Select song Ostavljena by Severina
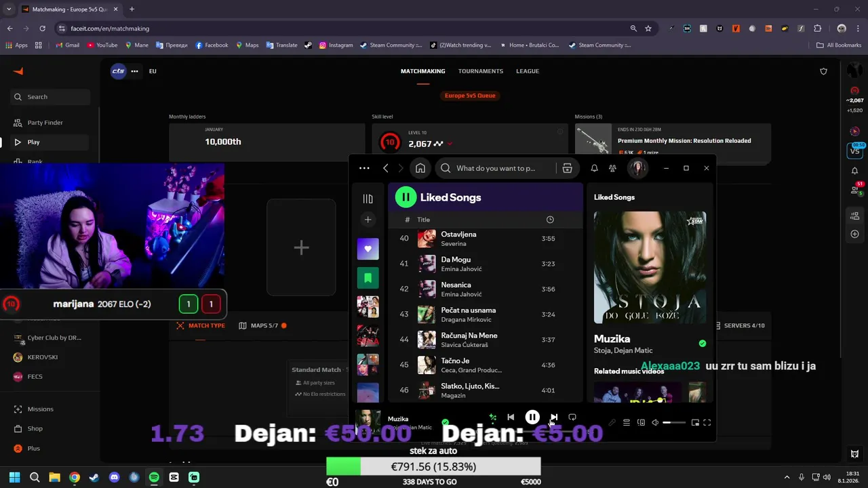The height and width of the screenshot is (488, 868). 485,239
